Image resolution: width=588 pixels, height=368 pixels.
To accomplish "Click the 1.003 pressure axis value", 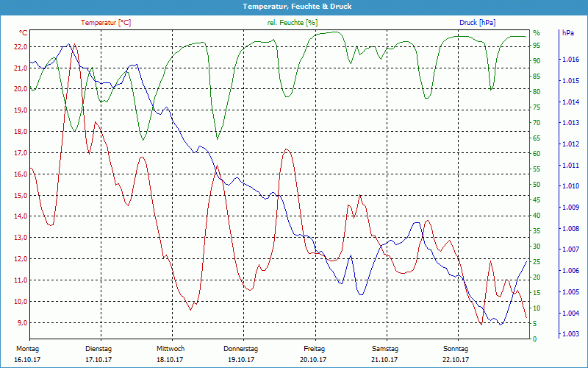I will click(x=571, y=334).
